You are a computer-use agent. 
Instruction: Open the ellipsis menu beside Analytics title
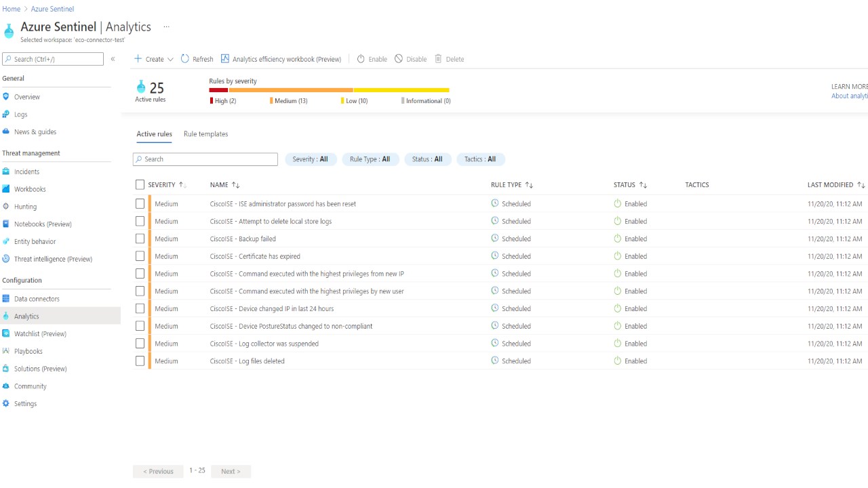pyautogui.click(x=166, y=27)
